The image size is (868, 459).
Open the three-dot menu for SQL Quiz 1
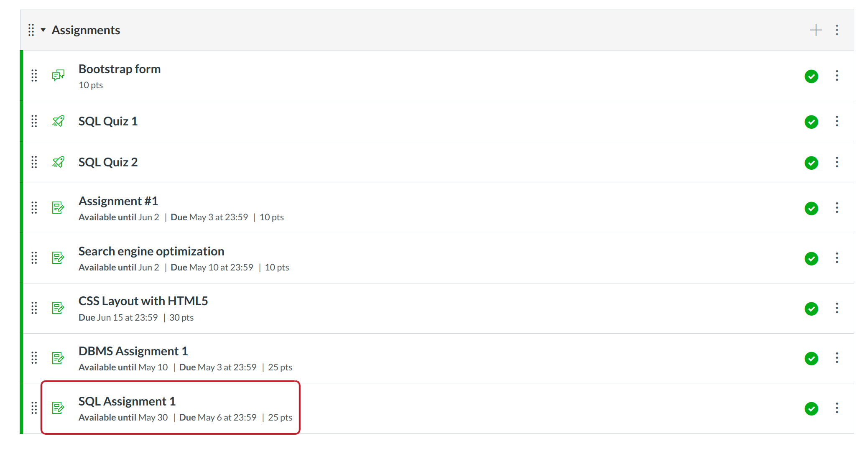[837, 121]
